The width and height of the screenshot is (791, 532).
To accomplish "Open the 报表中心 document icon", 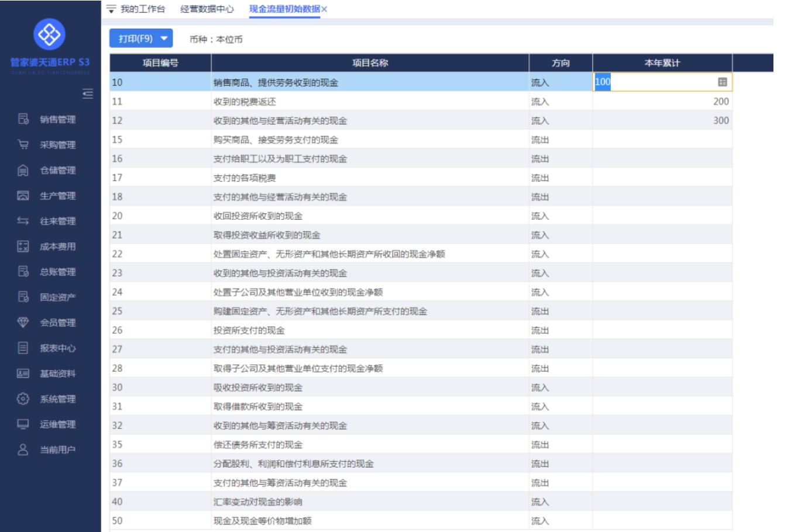I will coord(23,348).
